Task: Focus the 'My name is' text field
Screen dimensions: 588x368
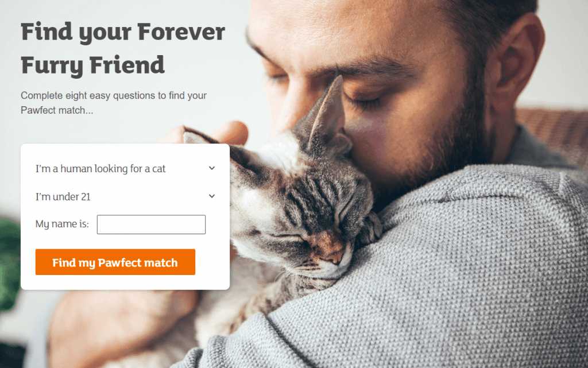Action: 151,224
